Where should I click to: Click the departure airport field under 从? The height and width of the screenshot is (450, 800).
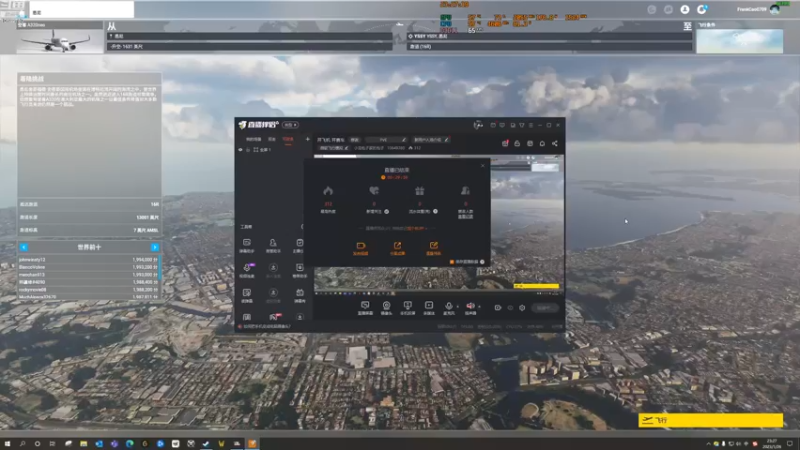(x=249, y=36)
